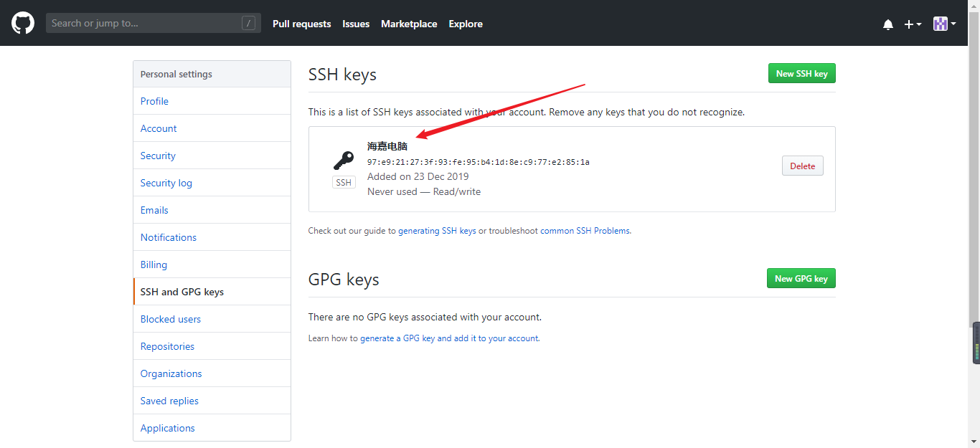980x448 pixels.
Task: Delete the 海嘉电脑 SSH key
Action: click(802, 166)
